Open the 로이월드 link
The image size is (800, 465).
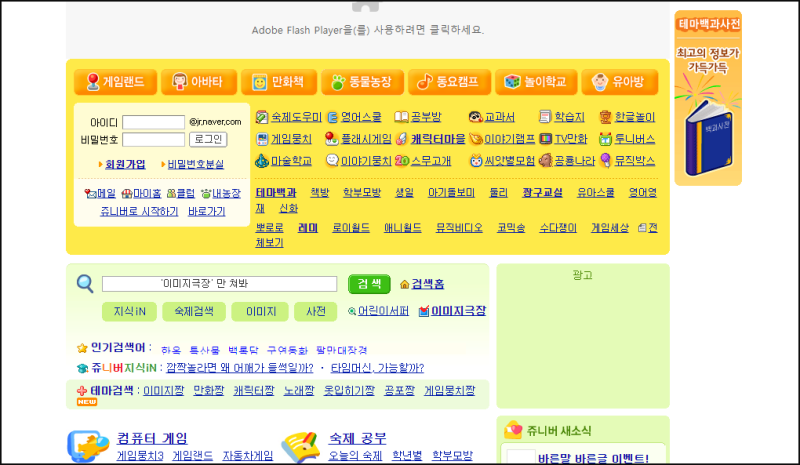351,228
